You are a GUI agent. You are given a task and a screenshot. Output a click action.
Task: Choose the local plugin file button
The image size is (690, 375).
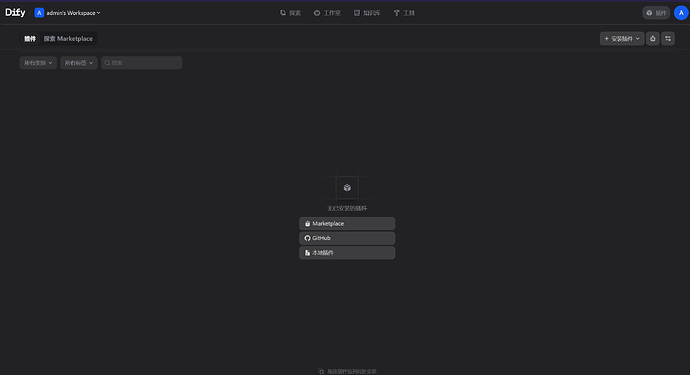coord(347,253)
